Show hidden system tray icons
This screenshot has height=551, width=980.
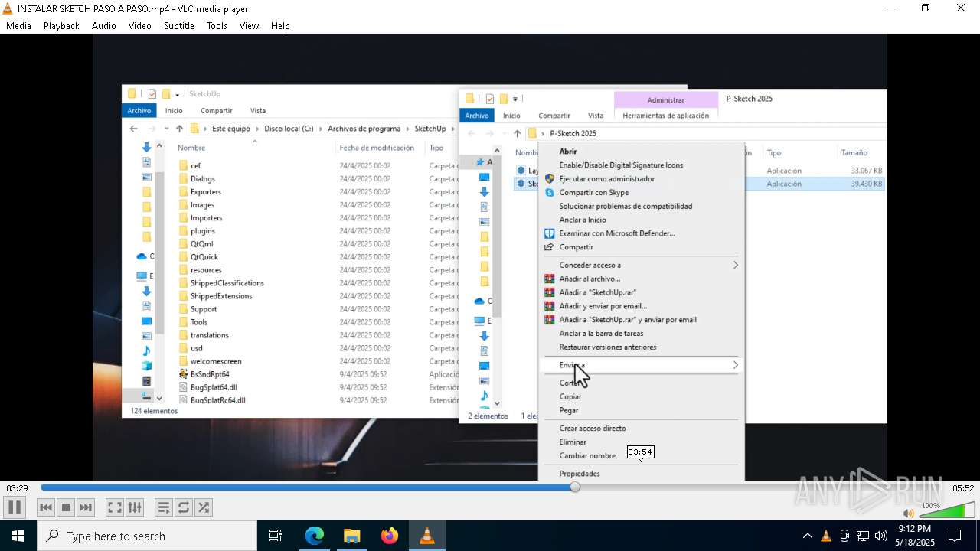click(x=807, y=536)
